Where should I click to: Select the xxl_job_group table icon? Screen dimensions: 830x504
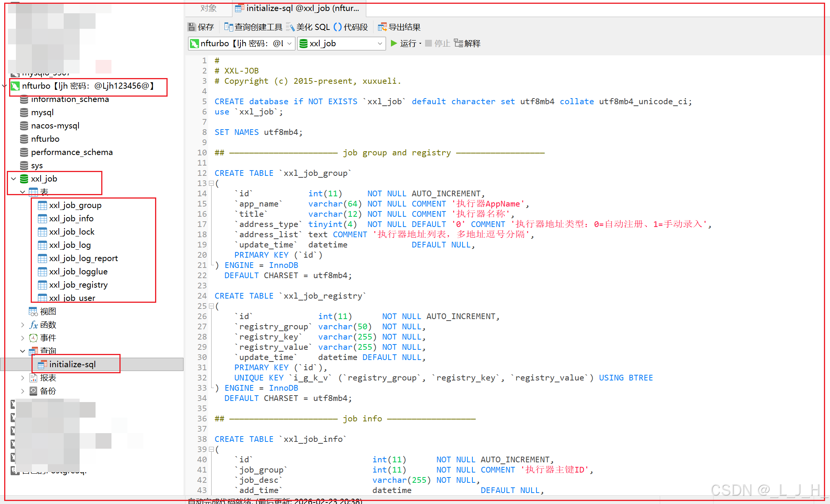point(42,205)
